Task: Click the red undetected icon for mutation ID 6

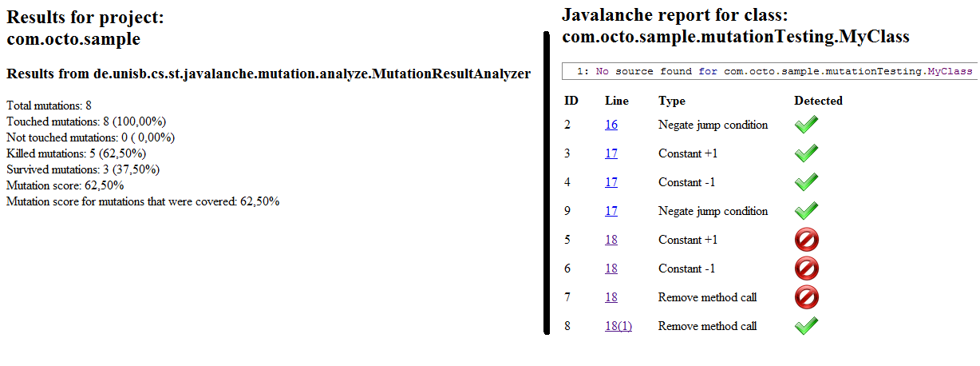Action: [x=806, y=269]
